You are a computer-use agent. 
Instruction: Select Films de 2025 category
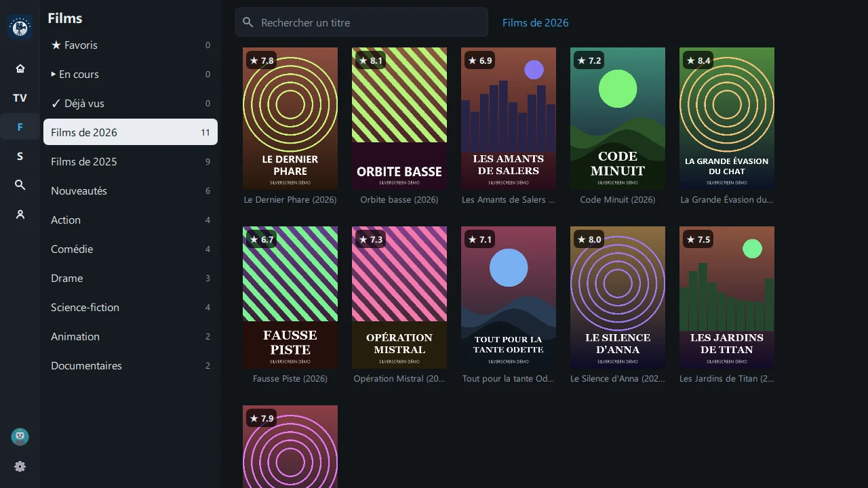[130, 162]
